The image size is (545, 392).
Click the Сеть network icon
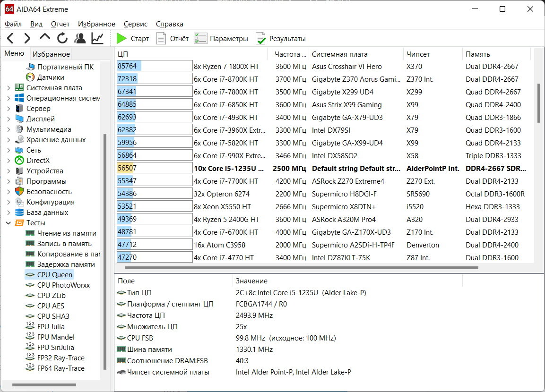(x=19, y=150)
